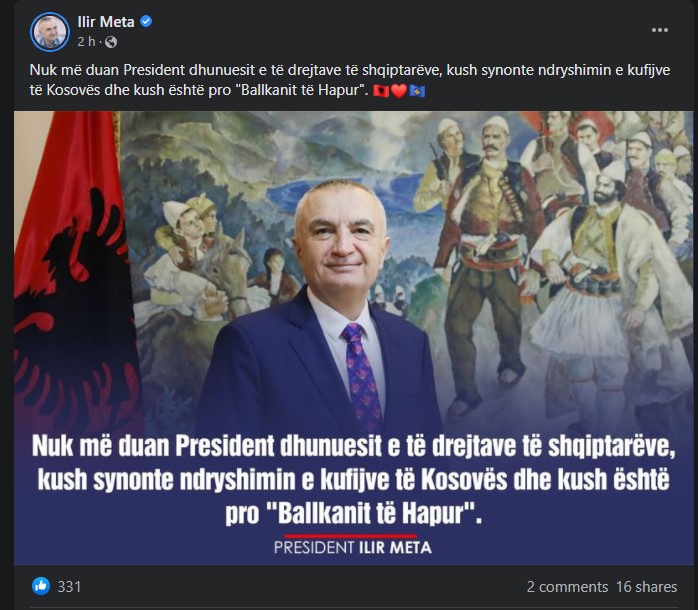This screenshot has width=698, height=610.
Task: Click the globe public-audience icon
Action: (x=111, y=42)
